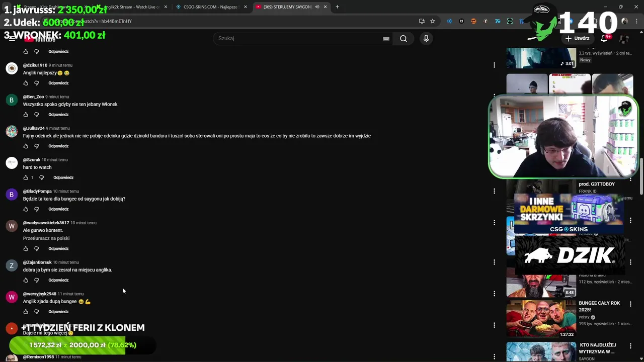The image size is (644, 362).
Task: Click the YouTube search magnifier button
Action: [404, 38]
